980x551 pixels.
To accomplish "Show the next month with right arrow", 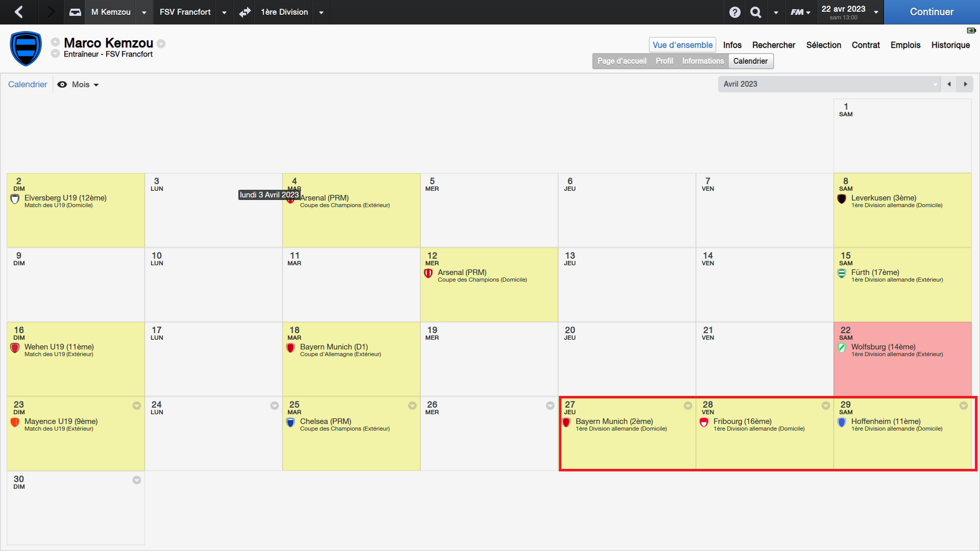I will click(965, 84).
